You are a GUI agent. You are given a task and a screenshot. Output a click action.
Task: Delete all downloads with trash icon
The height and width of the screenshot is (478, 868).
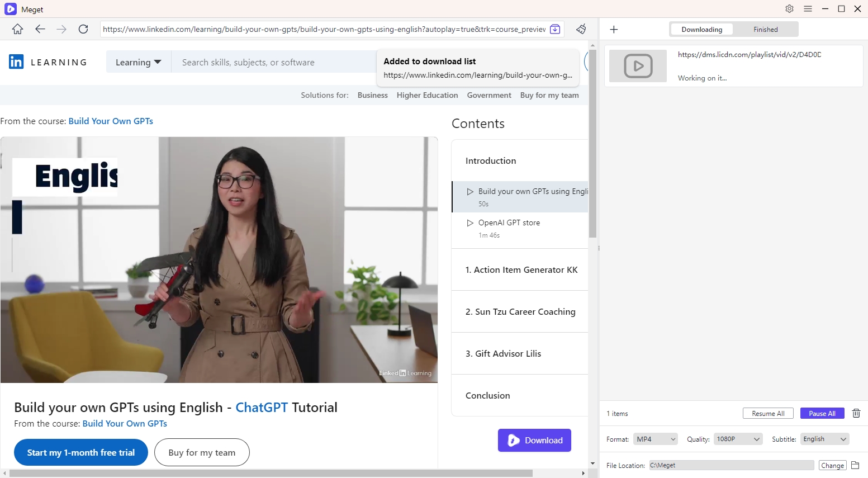pos(856,413)
